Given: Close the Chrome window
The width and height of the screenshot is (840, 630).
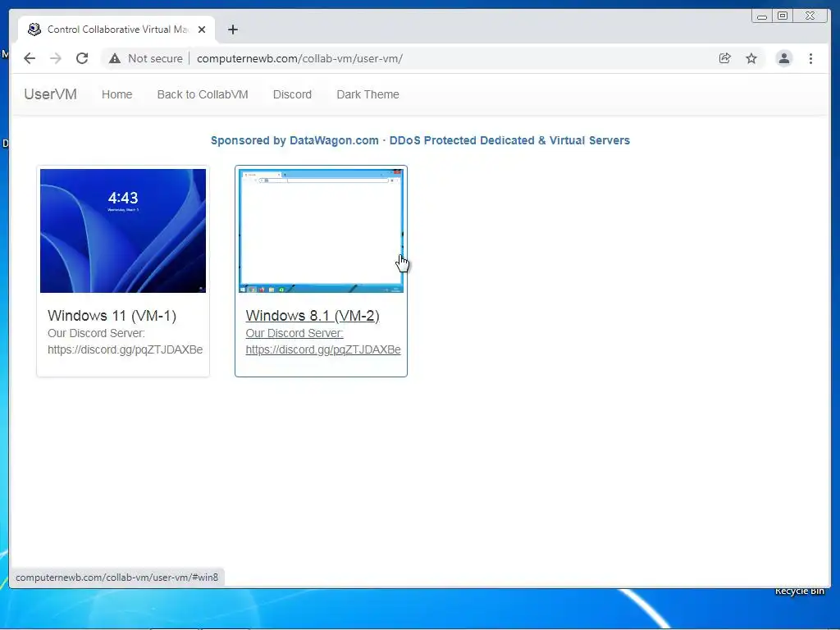Looking at the screenshot, I should tap(810, 16).
